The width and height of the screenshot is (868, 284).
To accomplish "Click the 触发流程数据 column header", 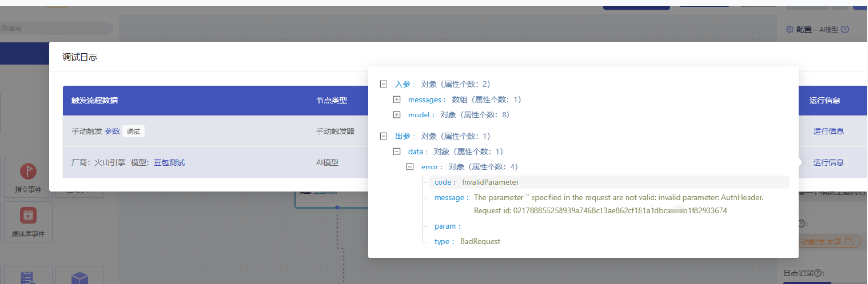I will tap(94, 101).
